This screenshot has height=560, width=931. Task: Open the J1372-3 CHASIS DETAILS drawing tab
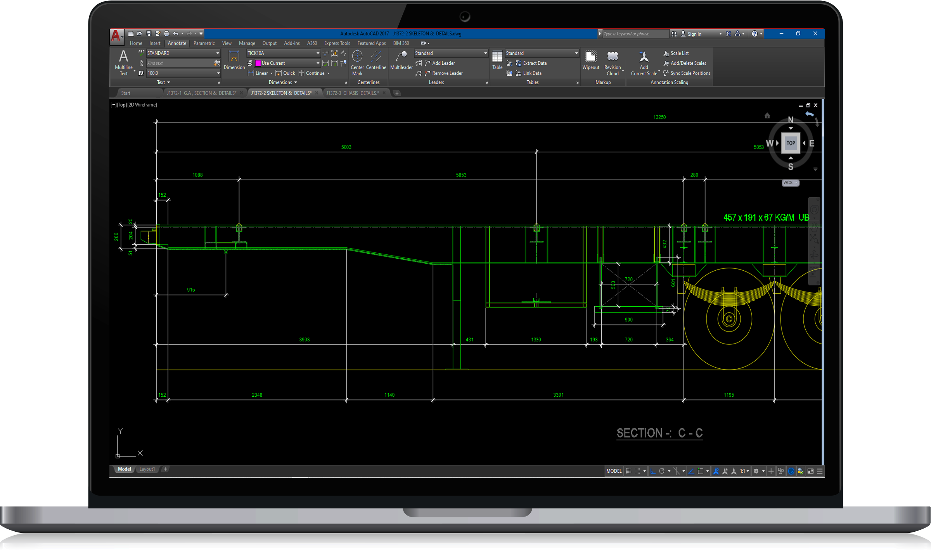(352, 93)
